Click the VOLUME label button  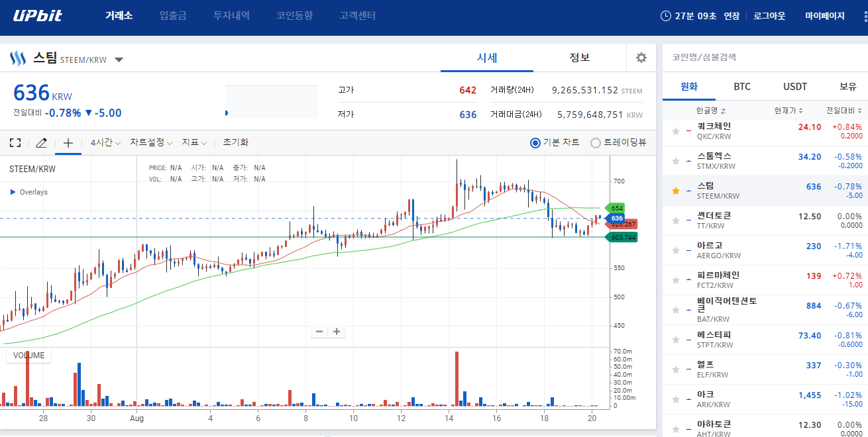point(28,356)
